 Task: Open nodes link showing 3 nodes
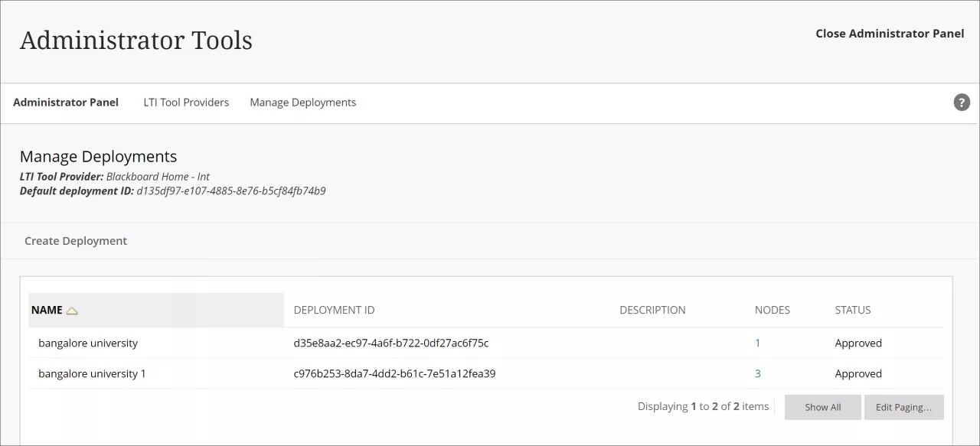757,373
